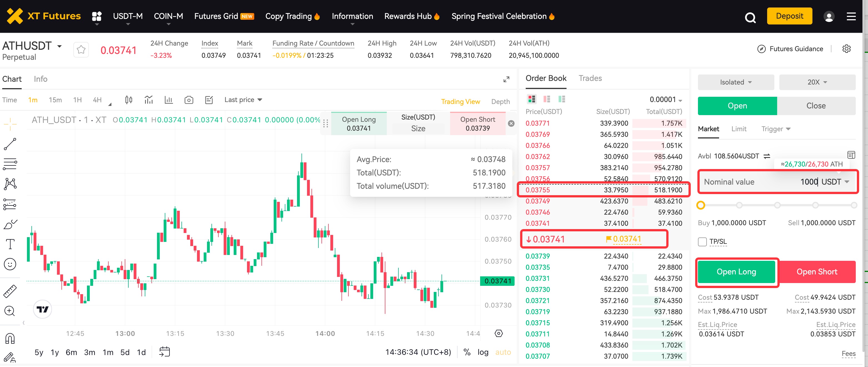Toggle log scale on chart
Viewport: 868px width, 367px height.
click(483, 352)
